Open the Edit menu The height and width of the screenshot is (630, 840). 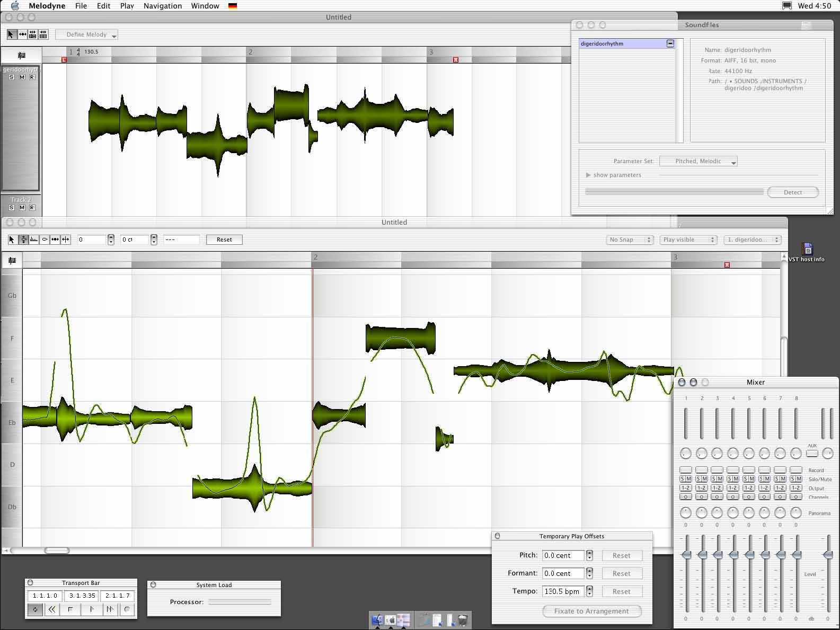(104, 6)
